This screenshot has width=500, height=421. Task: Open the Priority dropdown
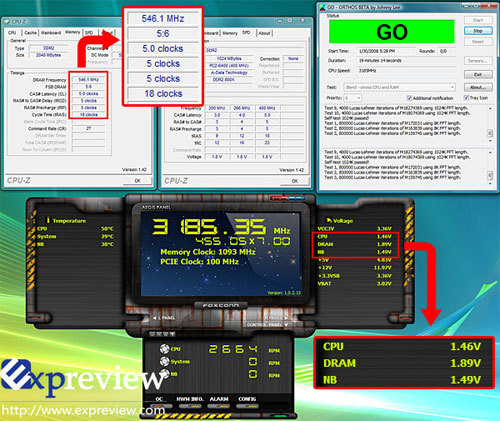click(x=353, y=98)
